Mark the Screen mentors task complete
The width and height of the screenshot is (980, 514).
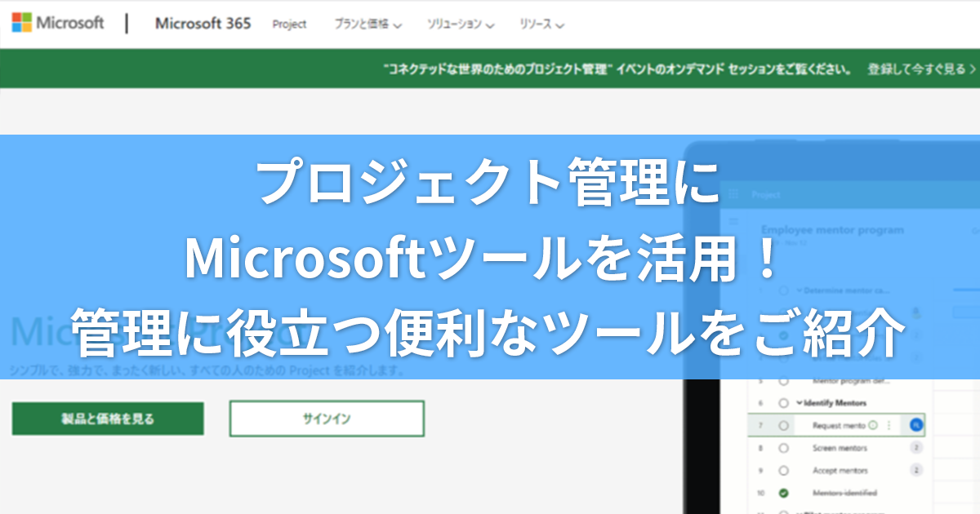click(783, 448)
